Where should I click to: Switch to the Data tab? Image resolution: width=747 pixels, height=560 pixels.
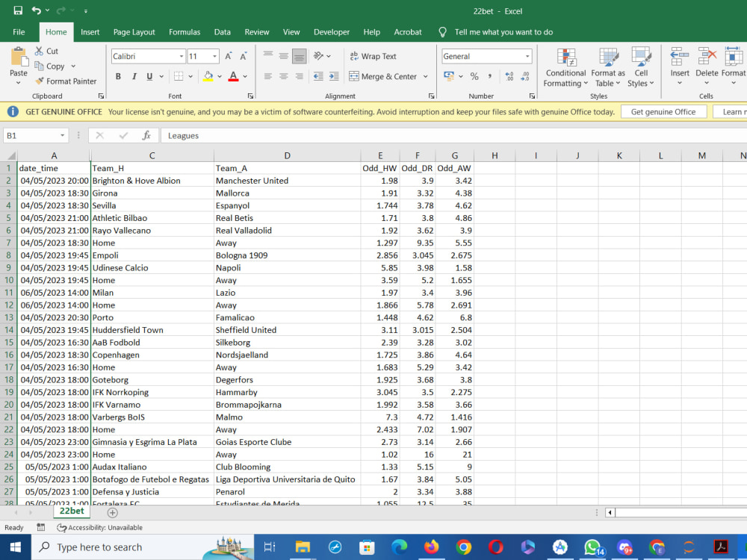click(222, 32)
